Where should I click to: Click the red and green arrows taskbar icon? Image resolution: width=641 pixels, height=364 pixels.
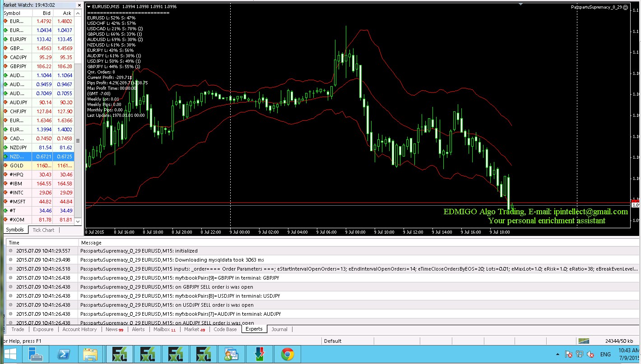click(260, 355)
